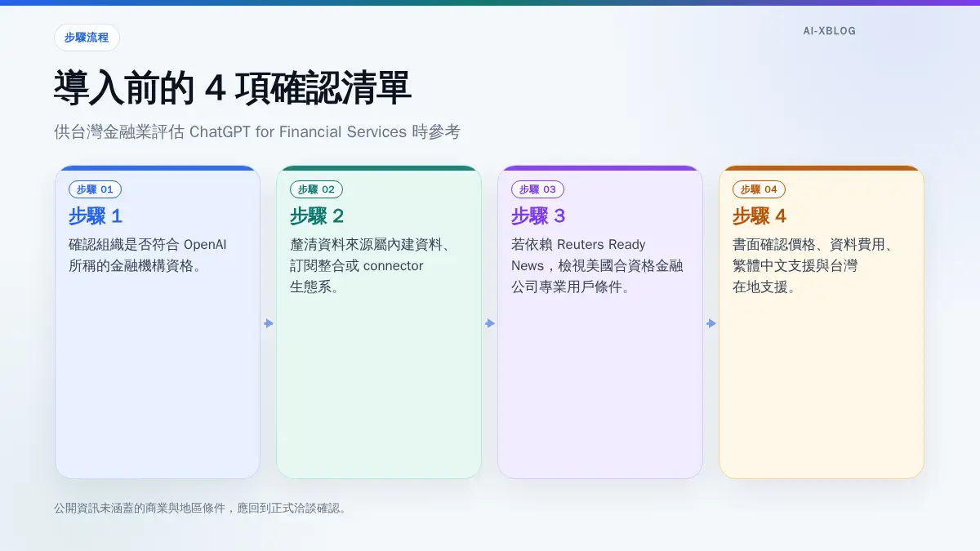This screenshot has width=980, height=551.
Task: Click text 若依賴 Reuters Ready News
Action: coord(579,255)
